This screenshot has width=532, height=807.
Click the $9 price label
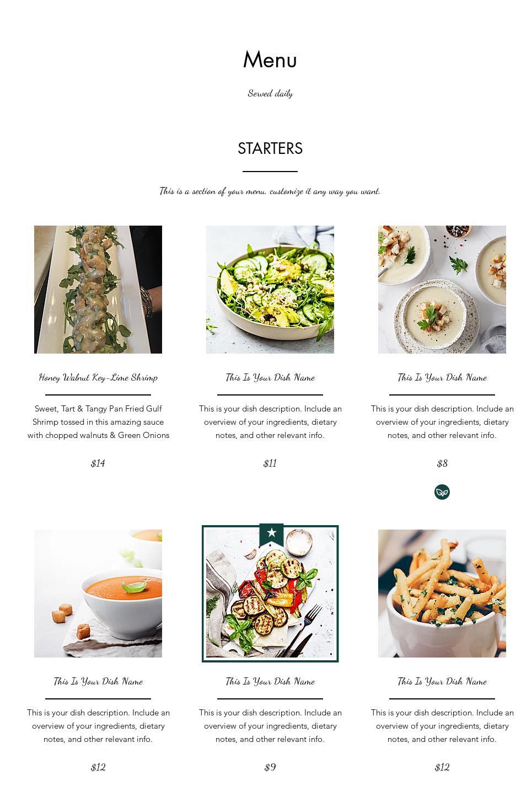tap(270, 767)
